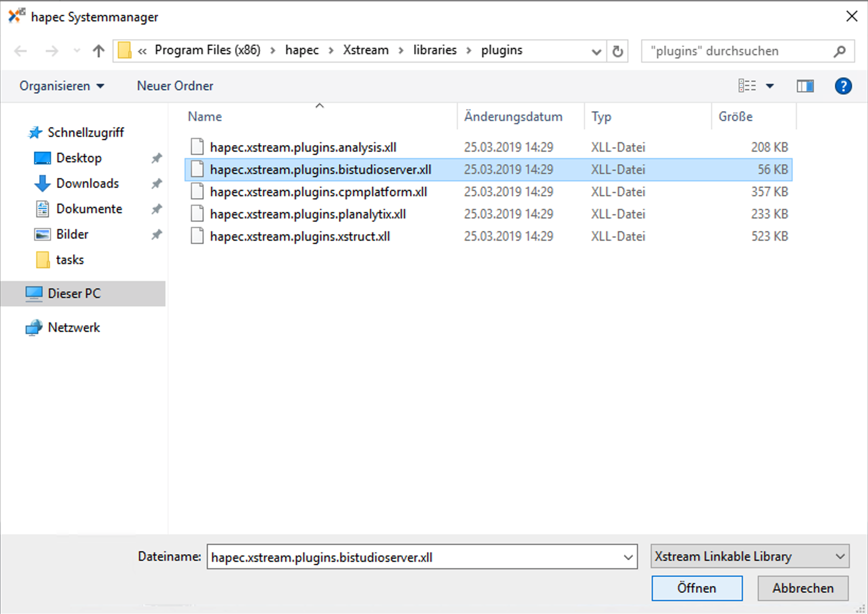Open the Xstream Linkable Library file type dropdown
This screenshot has height=614, width=868.
[749, 557]
